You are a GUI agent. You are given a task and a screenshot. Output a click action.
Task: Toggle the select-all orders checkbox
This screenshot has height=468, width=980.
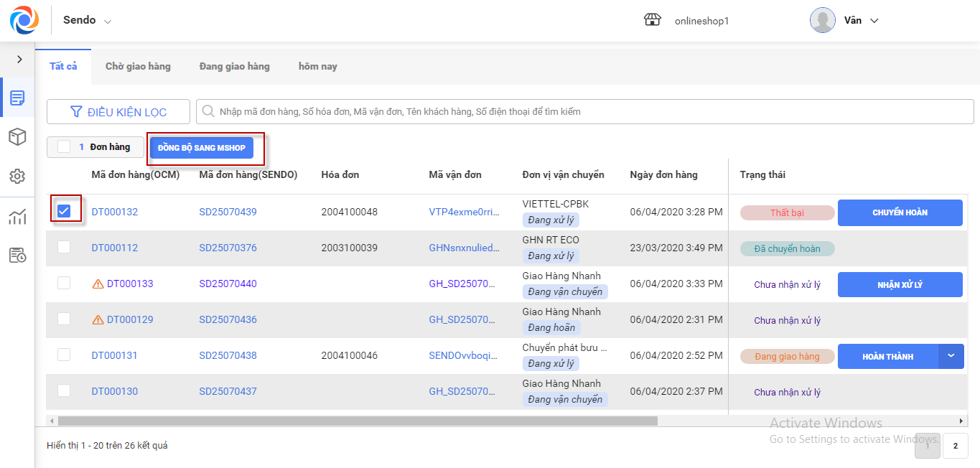64,147
